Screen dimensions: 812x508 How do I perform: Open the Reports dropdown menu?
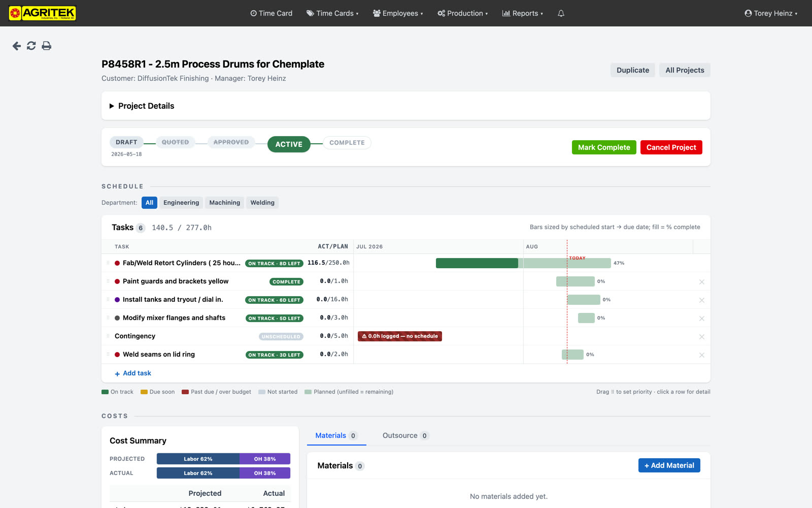523,13
